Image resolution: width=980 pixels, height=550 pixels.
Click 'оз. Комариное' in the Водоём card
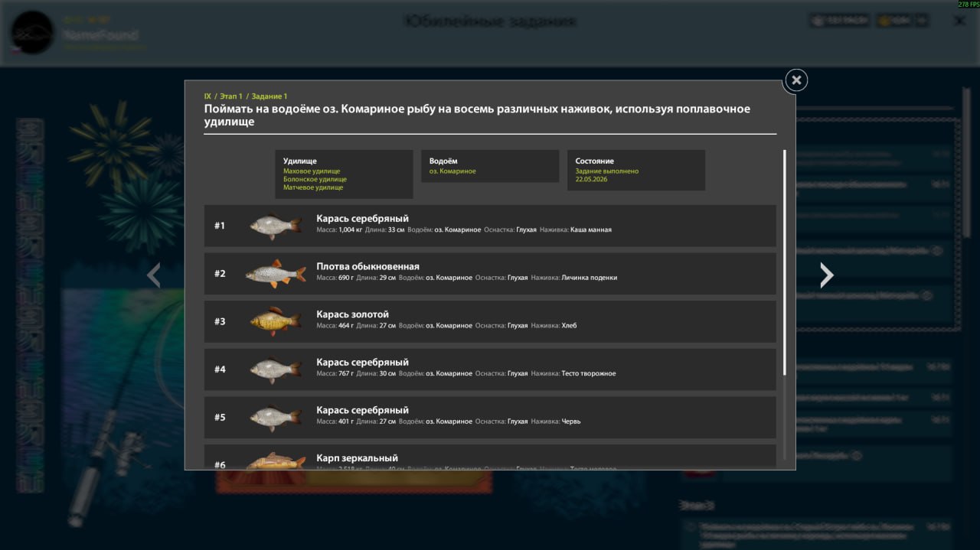click(452, 171)
